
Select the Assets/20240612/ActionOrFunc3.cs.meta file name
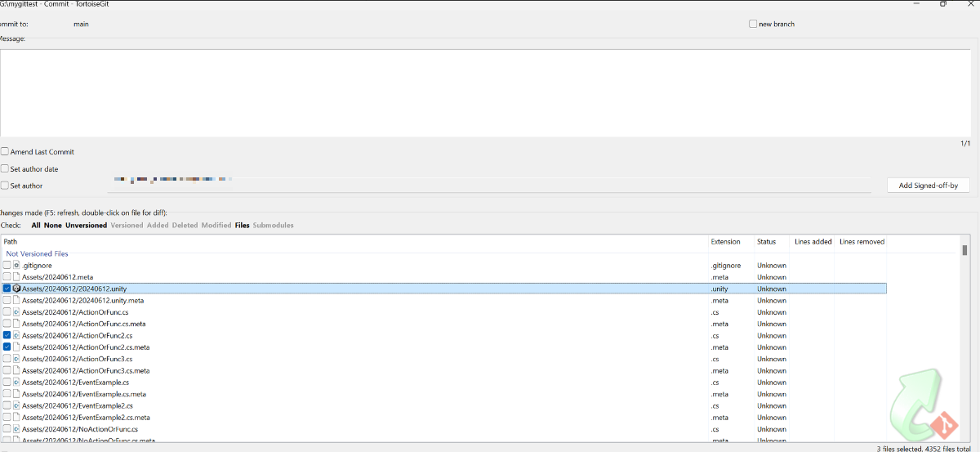coord(86,371)
